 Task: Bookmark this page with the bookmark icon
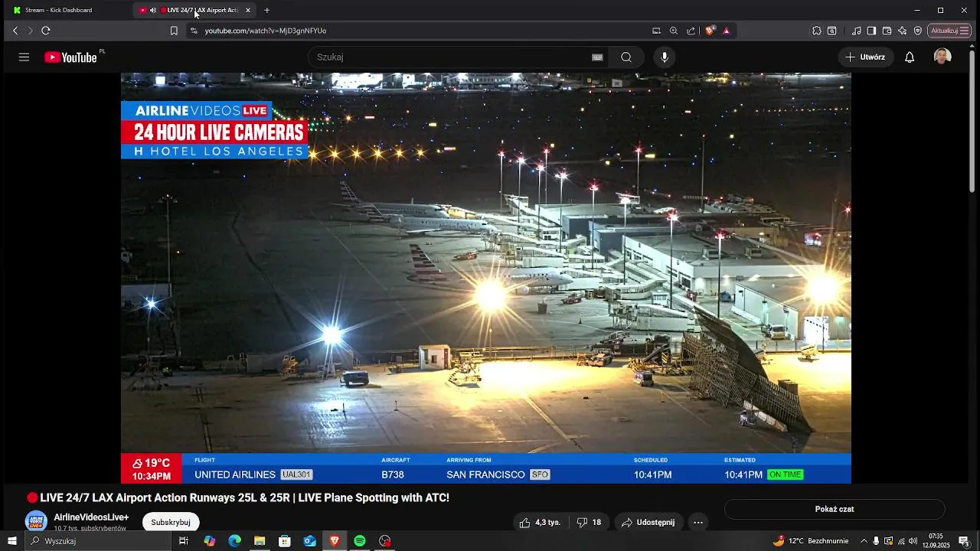(174, 31)
